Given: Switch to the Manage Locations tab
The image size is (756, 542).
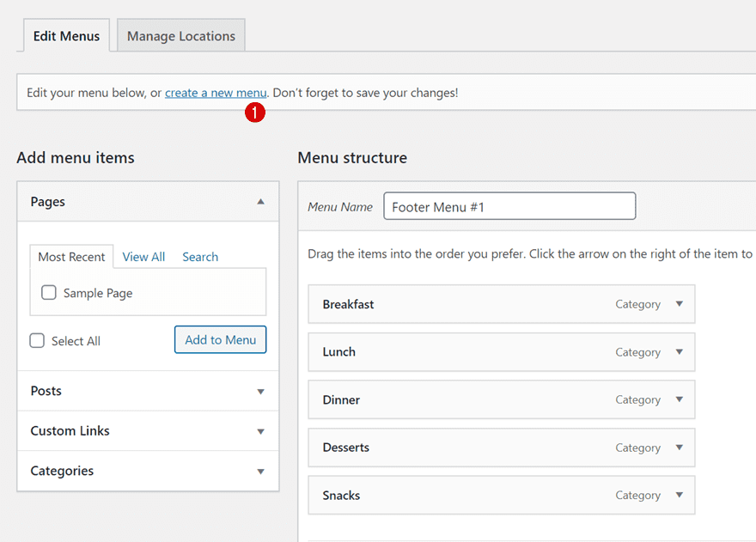Looking at the screenshot, I should coord(180,35).
